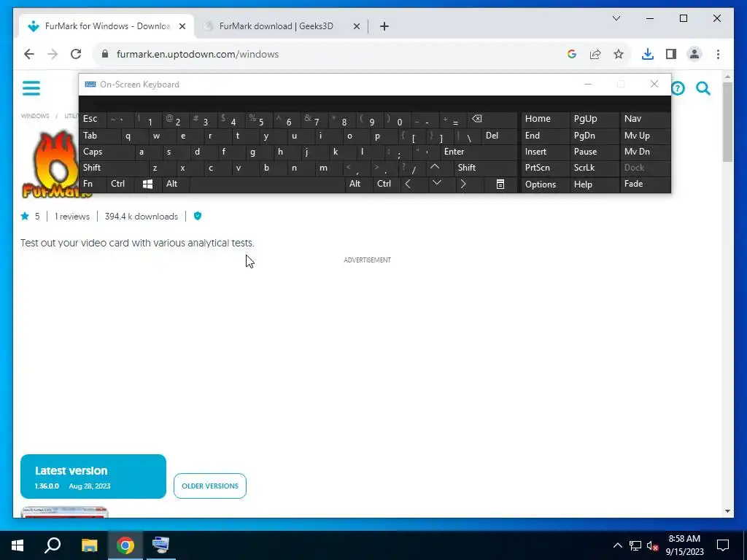Screen dimensions: 747x560
Task: Open Chrome profile avatar
Action: click(x=694, y=54)
